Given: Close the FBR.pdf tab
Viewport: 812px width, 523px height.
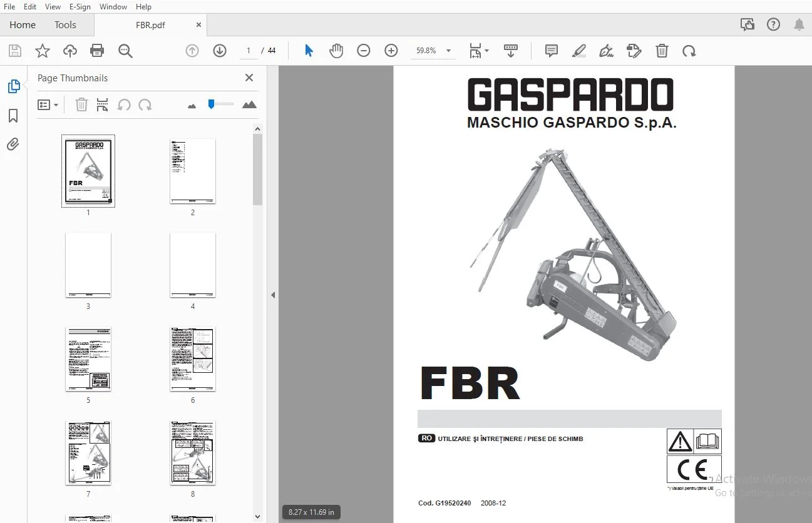Looking at the screenshot, I should (x=199, y=25).
